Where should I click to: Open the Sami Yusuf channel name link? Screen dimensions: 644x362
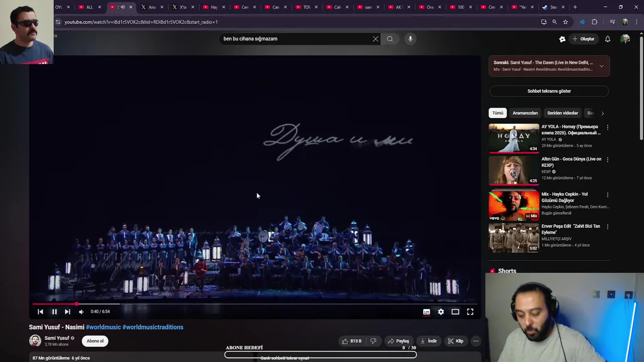pyautogui.click(x=57, y=338)
